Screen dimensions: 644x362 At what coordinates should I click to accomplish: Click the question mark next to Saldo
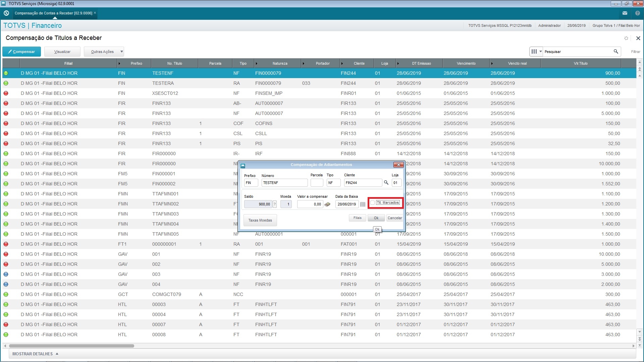click(275, 204)
